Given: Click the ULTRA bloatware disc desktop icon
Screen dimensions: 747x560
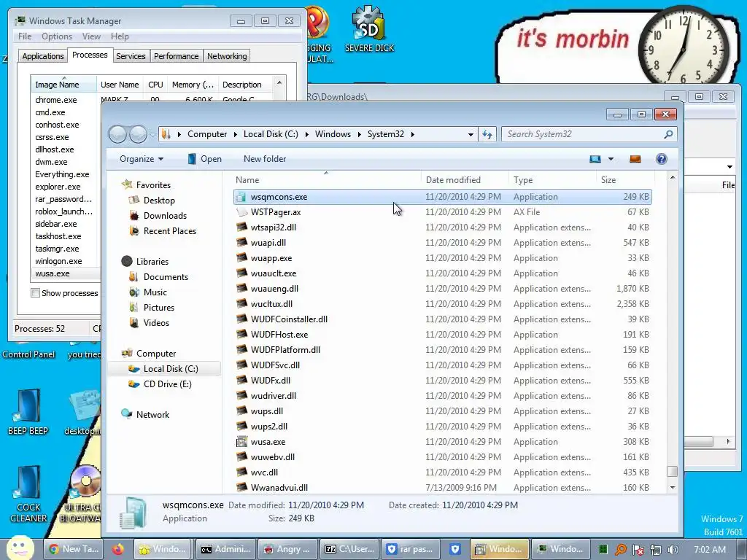Looking at the screenshot, I should (85, 494).
